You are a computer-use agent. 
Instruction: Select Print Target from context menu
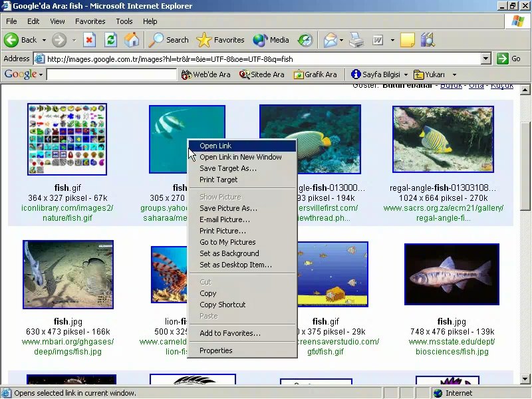point(242,180)
